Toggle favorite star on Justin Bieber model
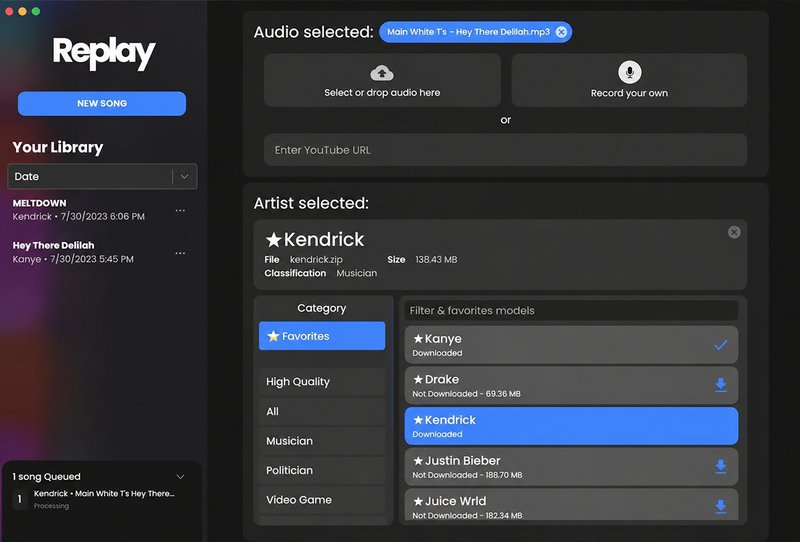Image resolution: width=800 pixels, height=542 pixels. click(x=418, y=460)
